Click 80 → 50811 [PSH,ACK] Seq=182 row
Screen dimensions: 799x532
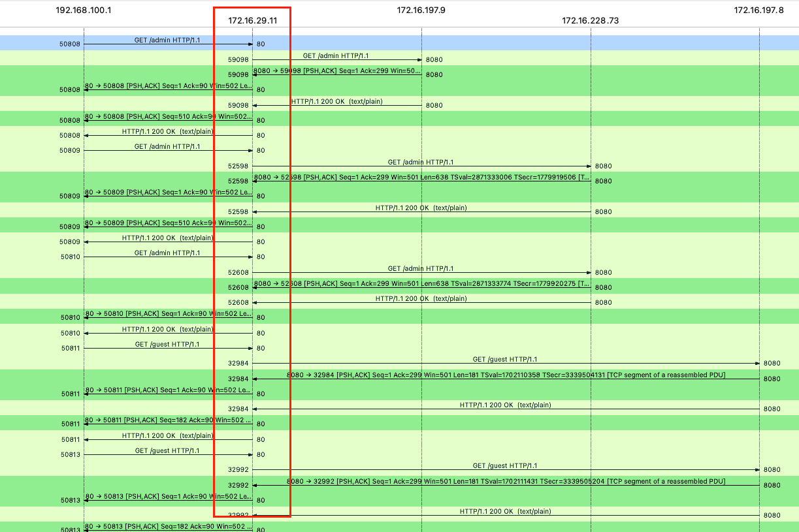(169, 420)
